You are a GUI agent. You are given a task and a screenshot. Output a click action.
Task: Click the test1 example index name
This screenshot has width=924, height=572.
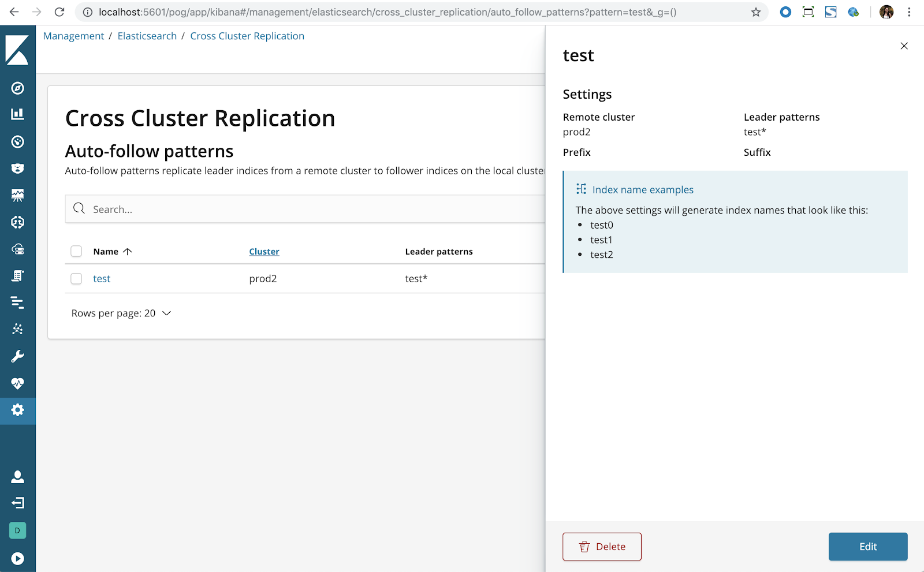(601, 240)
